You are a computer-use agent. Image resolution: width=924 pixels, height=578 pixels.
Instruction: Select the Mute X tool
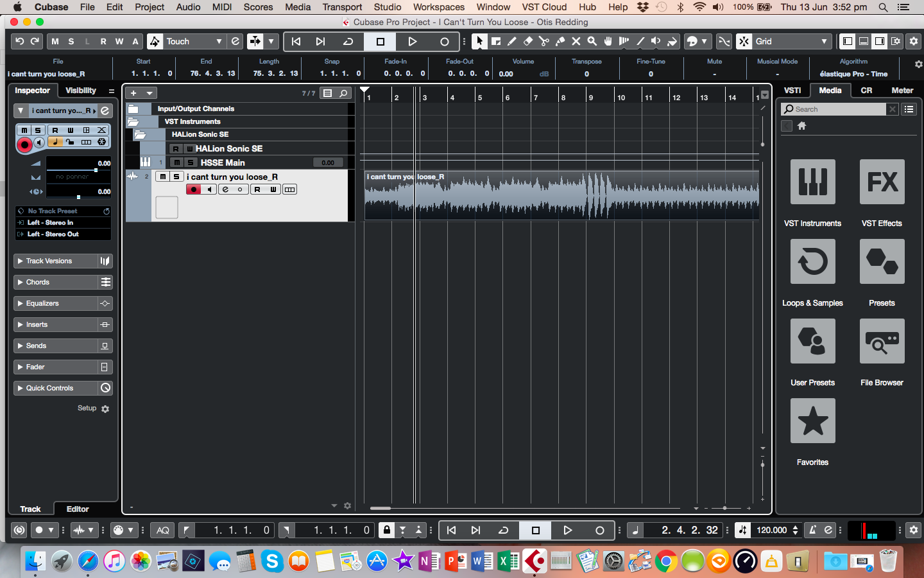(576, 41)
